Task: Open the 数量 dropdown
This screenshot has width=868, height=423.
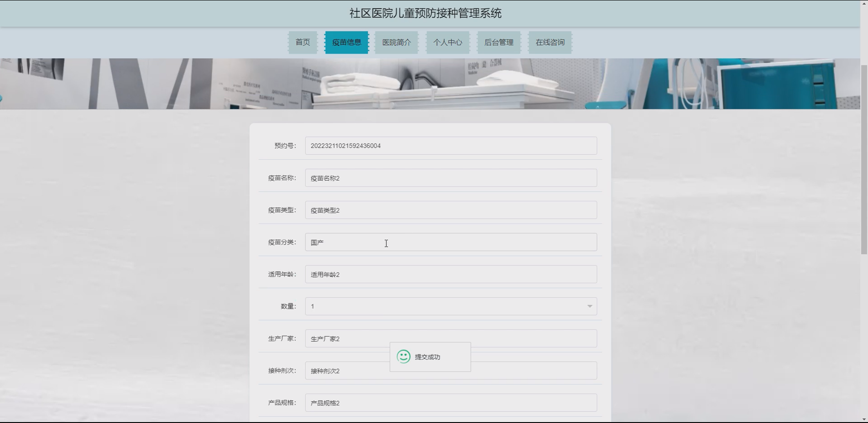Action: pyautogui.click(x=451, y=306)
